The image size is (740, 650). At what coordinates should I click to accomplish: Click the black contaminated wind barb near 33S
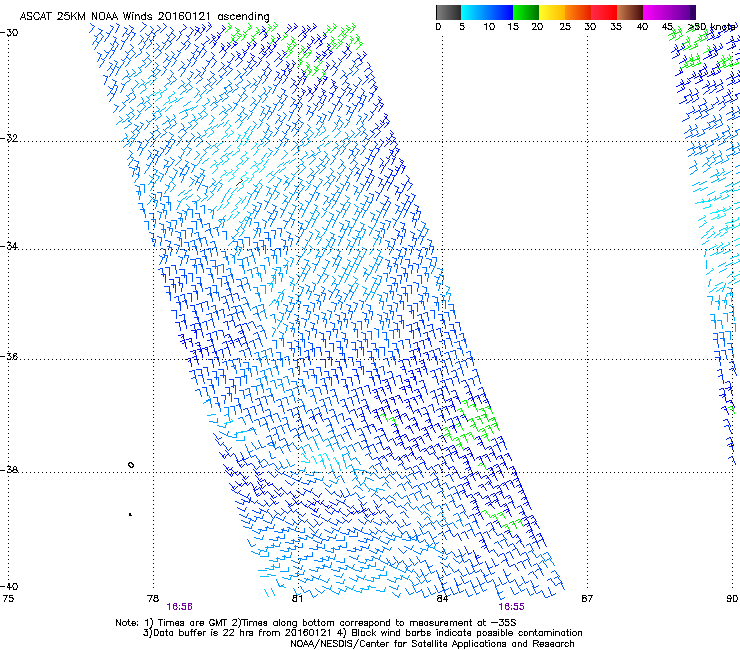[239, 182]
